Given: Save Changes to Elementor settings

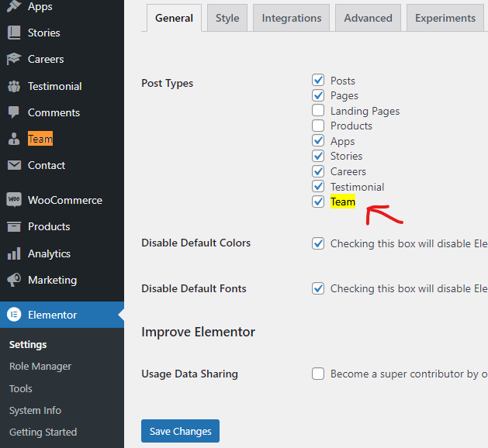Looking at the screenshot, I should click(180, 431).
